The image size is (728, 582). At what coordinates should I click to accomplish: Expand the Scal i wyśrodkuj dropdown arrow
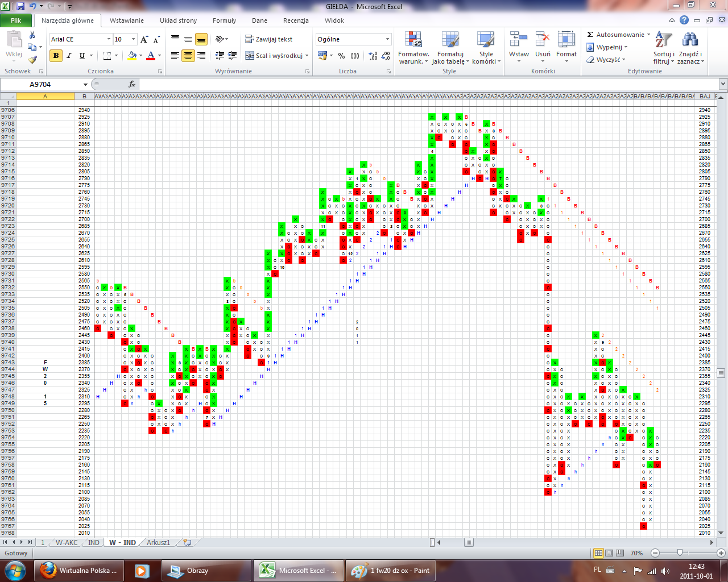click(307, 56)
